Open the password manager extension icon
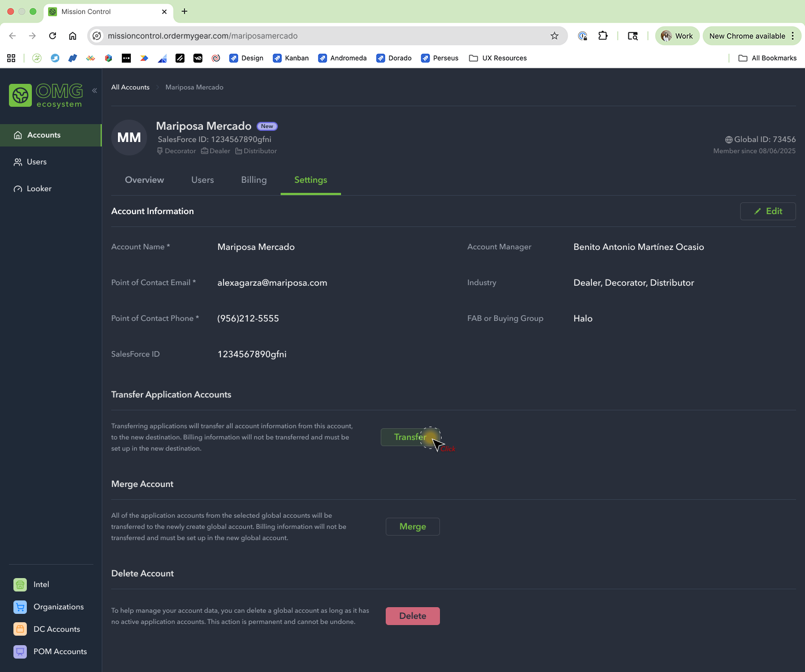 point(583,36)
